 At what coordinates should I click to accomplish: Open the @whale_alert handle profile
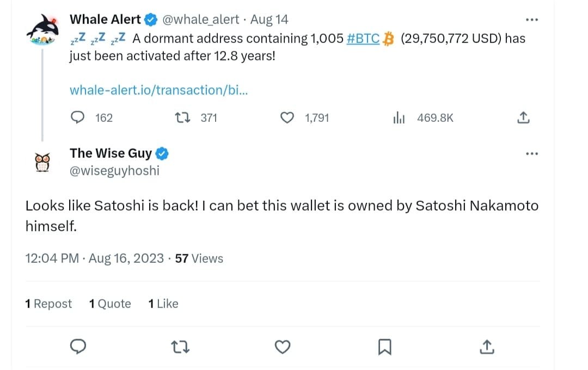click(x=201, y=20)
